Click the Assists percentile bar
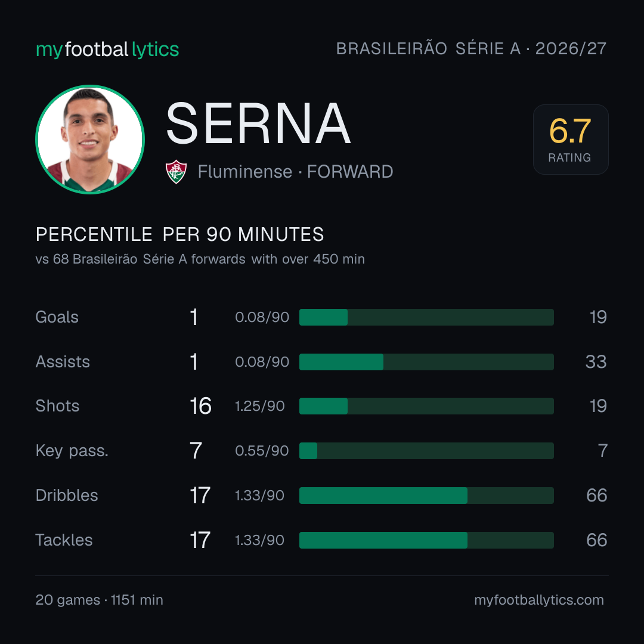This screenshot has width=644, height=644. [x=426, y=362]
